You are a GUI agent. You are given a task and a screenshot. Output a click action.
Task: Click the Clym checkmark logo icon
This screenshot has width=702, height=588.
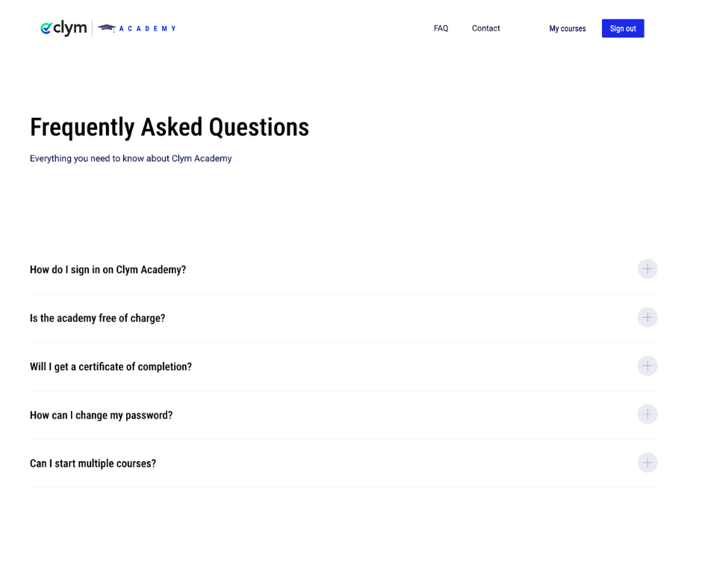point(46,28)
